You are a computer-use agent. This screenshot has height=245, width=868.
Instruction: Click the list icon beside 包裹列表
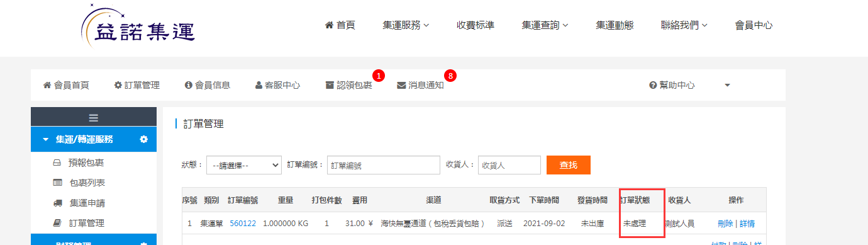coord(57,183)
